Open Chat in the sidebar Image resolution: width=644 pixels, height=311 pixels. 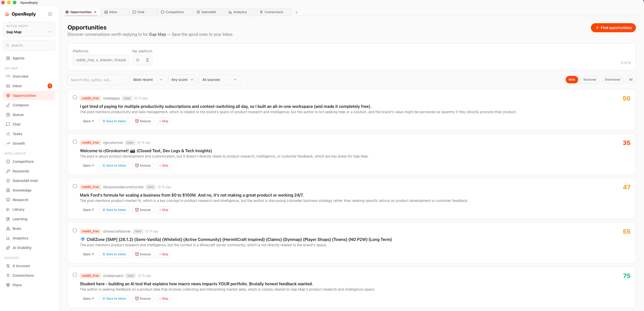tap(29, 124)
